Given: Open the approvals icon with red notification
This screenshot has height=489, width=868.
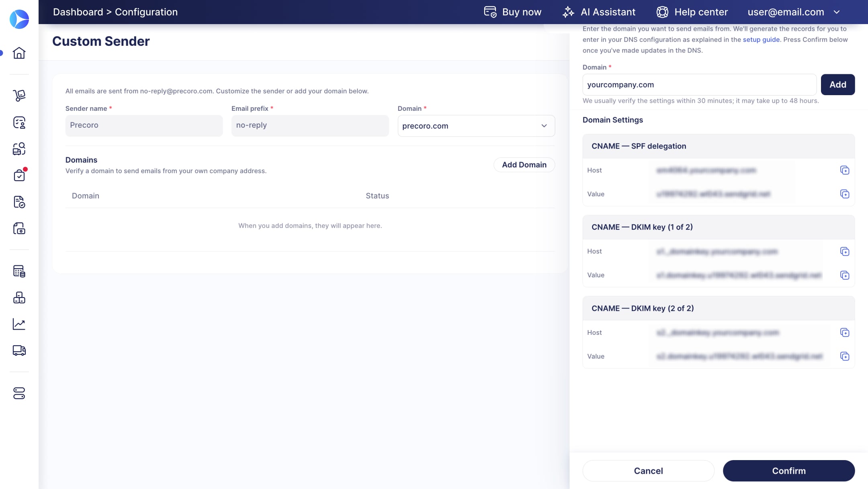Looking at the screenshot, I should [19, 175].
